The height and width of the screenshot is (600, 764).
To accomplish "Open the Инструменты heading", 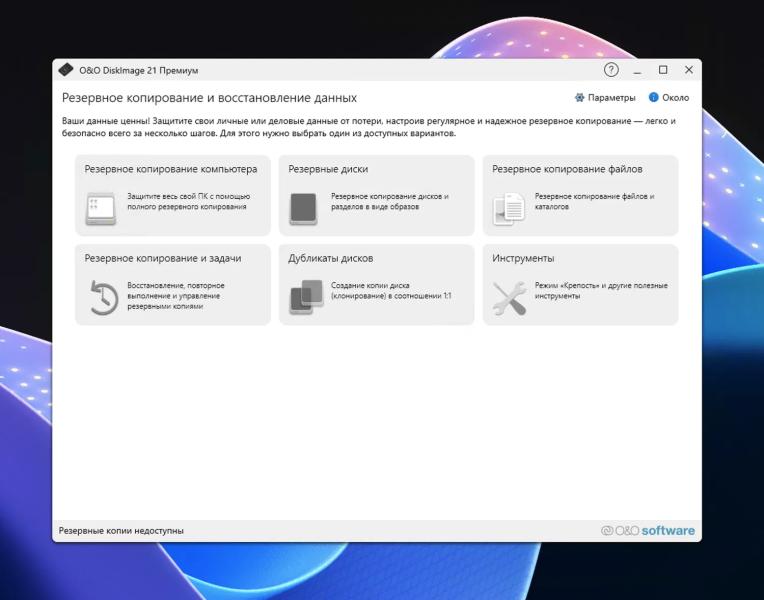I will point(523,258).
